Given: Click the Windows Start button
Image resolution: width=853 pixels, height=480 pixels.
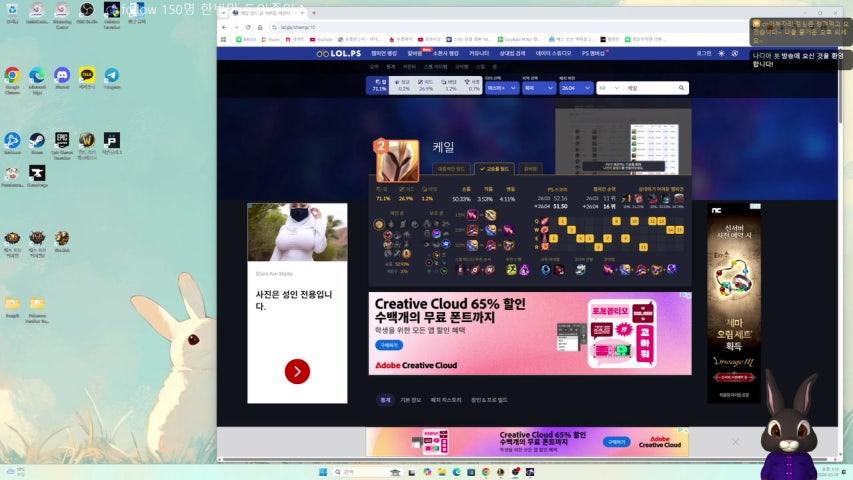Looking at the screenshot, I should 323,471.
